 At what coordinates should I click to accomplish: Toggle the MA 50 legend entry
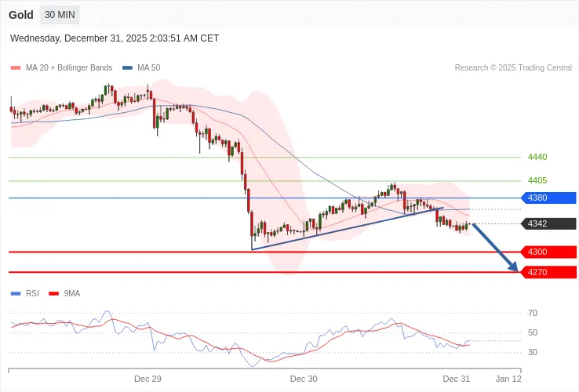click(x=144, y=68)
